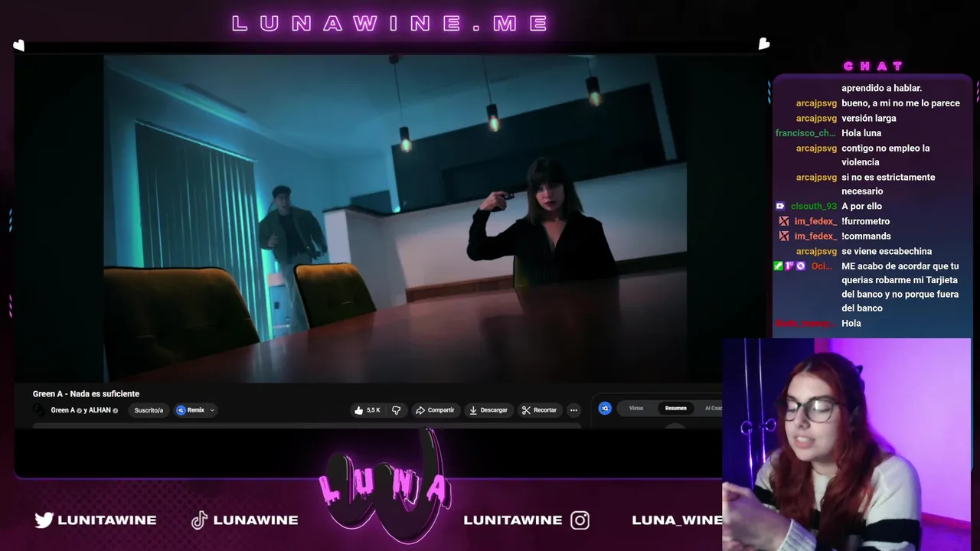
Task: Click username francisco_ch... in chat
Action: [805, 133]
